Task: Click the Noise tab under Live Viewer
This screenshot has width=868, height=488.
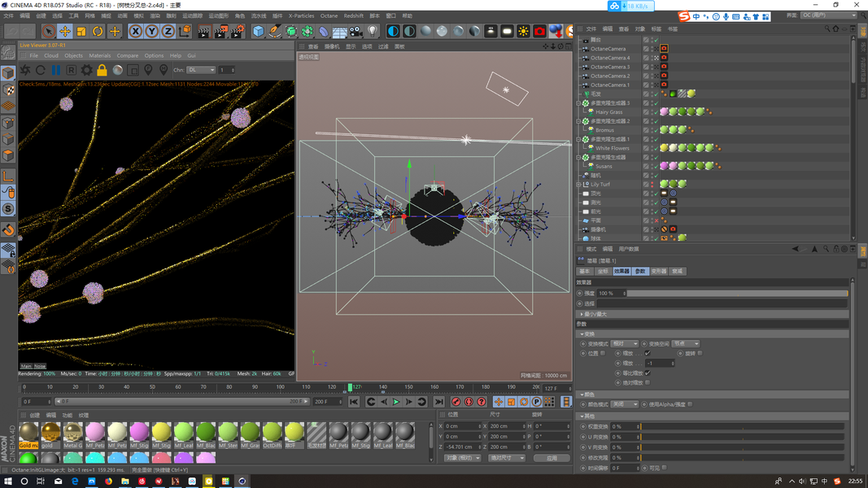Action: coord(40,366)
